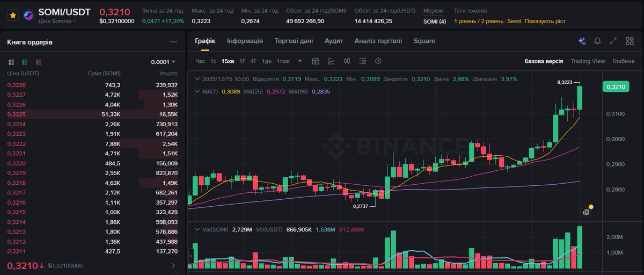Open order book three-dot options menu
This screenshot has height=275, width=644.
[x=173, y=42]
